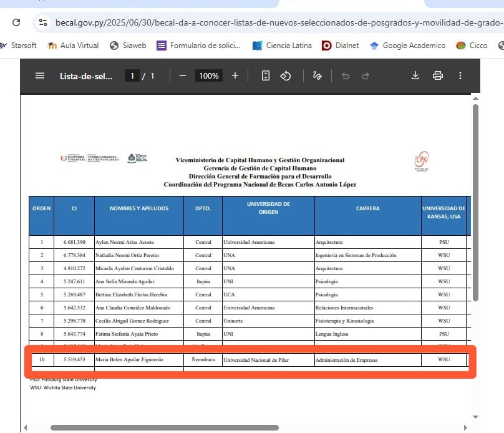Image resolution: width=504 pixels, height=433 pixels.
Task: Rotate the PDF document counterclockwise
Action: (x=286, y=76)
